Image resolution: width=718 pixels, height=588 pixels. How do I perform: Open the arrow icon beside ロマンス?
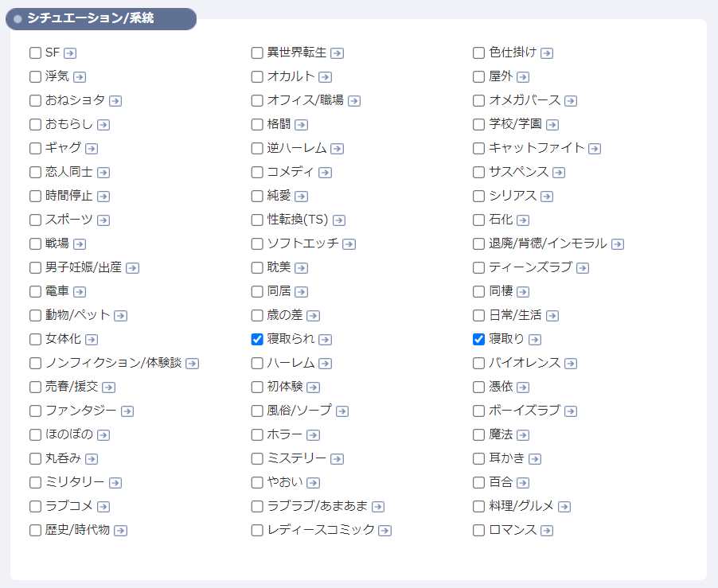547,531
